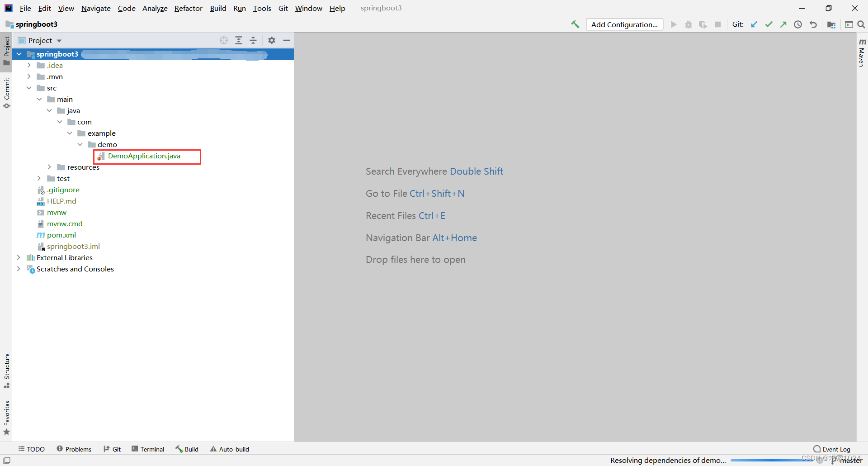Open the Structure tool window
Image resolution: width=868 pixels, height=466 pixels.
pyautogui.click(x=7, y=371)
